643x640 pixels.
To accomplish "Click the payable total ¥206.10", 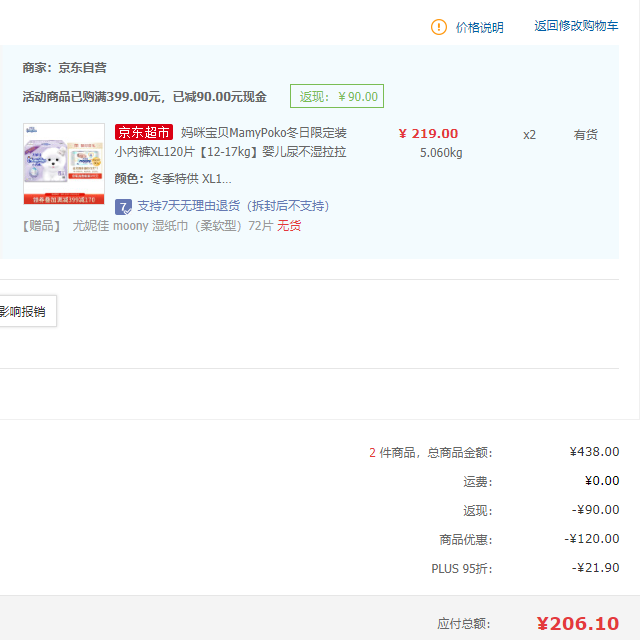I will (578, 624).
